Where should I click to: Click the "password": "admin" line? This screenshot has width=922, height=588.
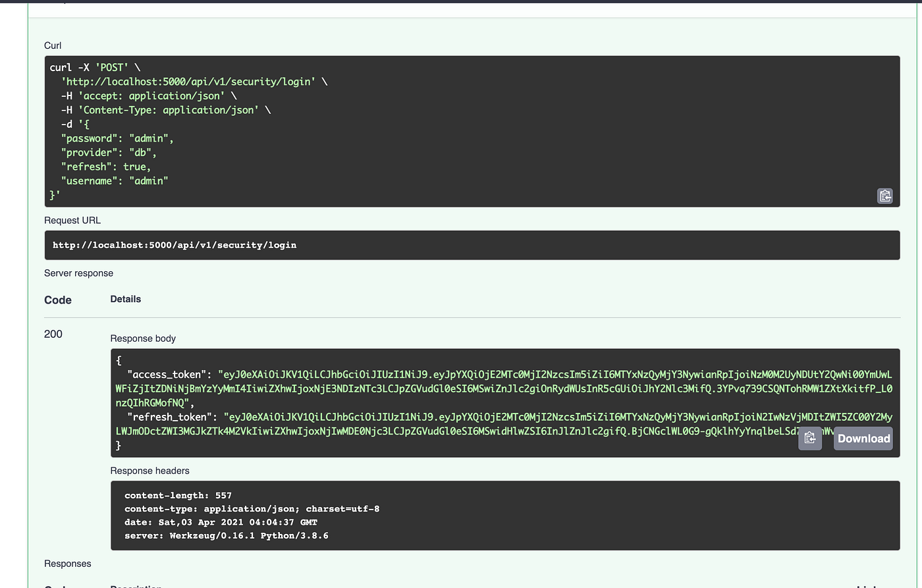pos(117,138)
